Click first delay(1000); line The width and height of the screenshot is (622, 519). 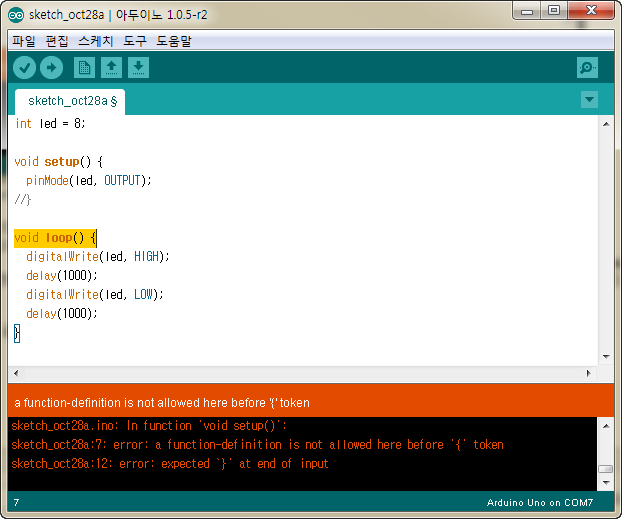pyautogui.click(x=61, y=276)
